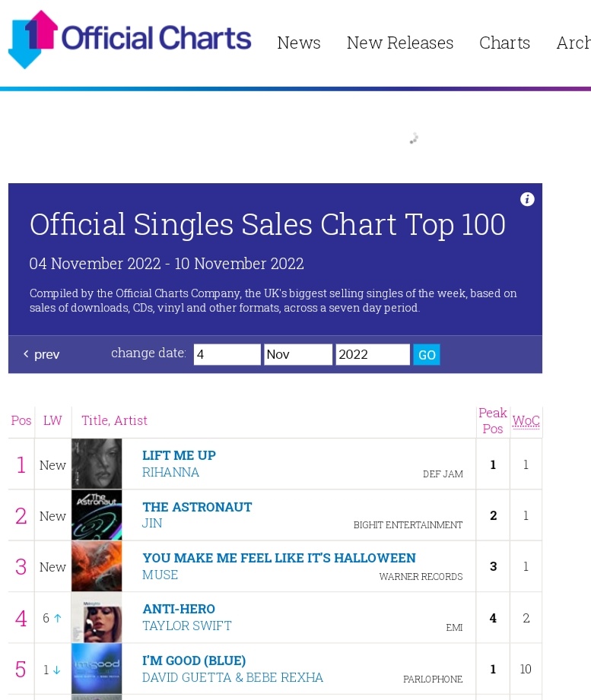This screenshot has height=700, width=591.
Task: Go to previous chart week
Action: click(x=41, y=354)
